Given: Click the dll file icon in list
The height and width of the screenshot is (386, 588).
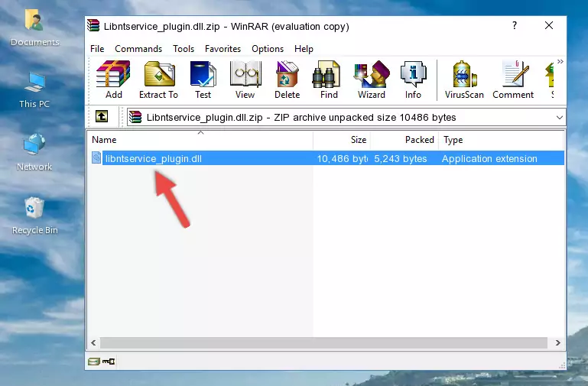Looking at the screenshot, I should (96, 157).
